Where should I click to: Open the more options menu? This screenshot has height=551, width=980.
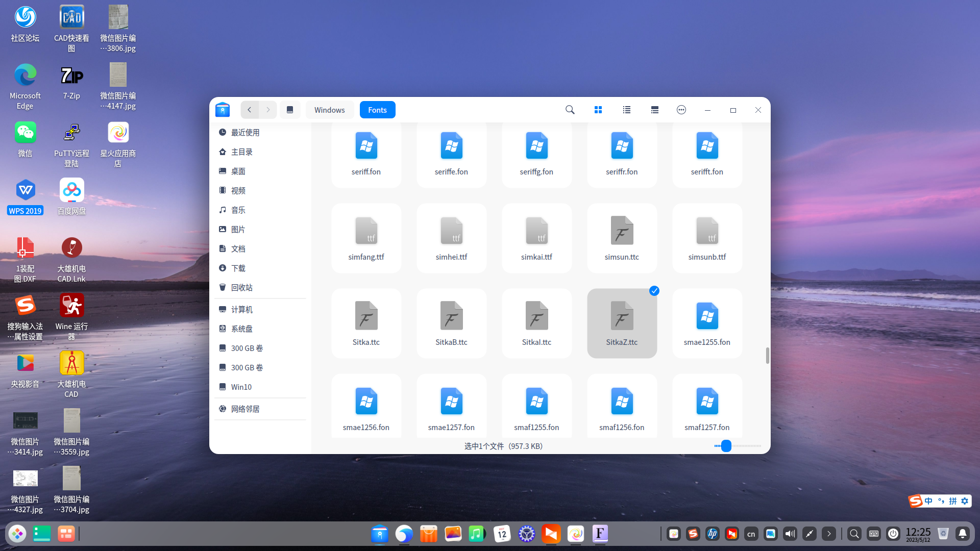click(x=681, y=110)
